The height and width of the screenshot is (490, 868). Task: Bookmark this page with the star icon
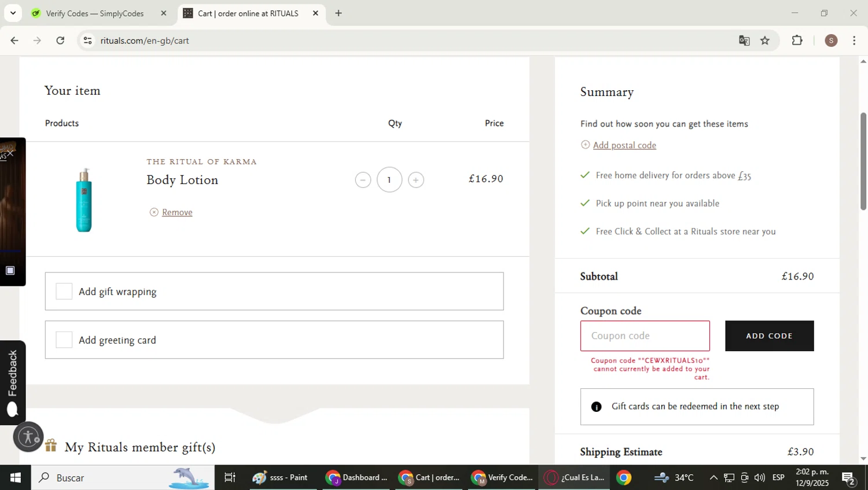click(765, 40)
